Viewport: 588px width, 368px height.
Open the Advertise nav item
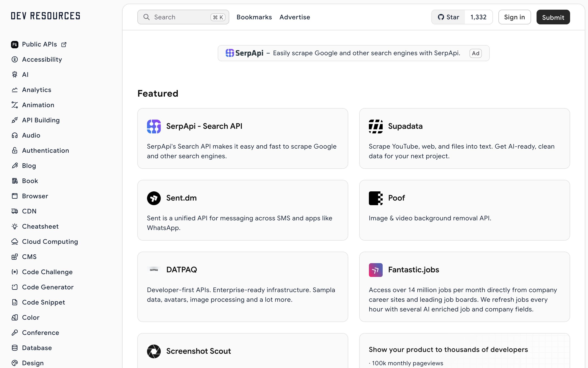[295, 17]
